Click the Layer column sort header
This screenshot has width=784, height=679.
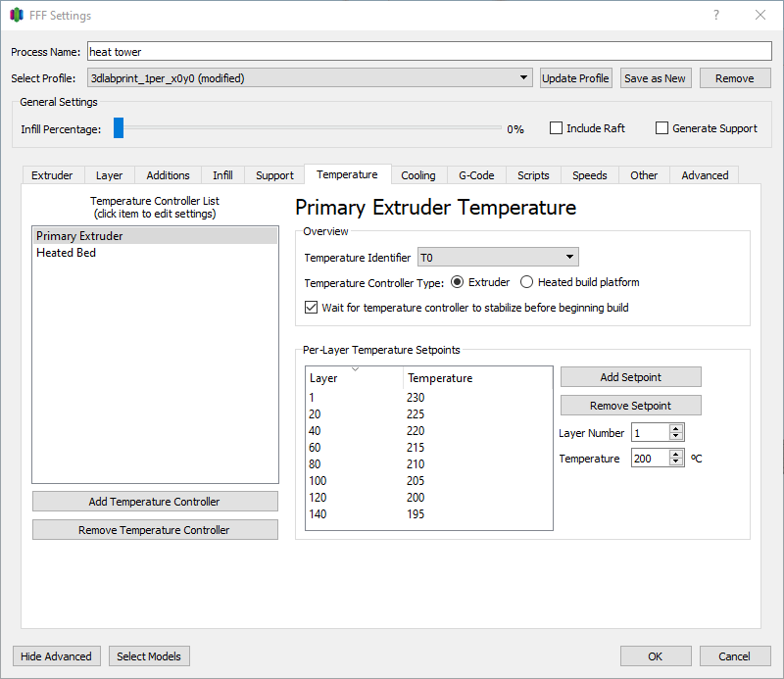click(x=354, y=377)
